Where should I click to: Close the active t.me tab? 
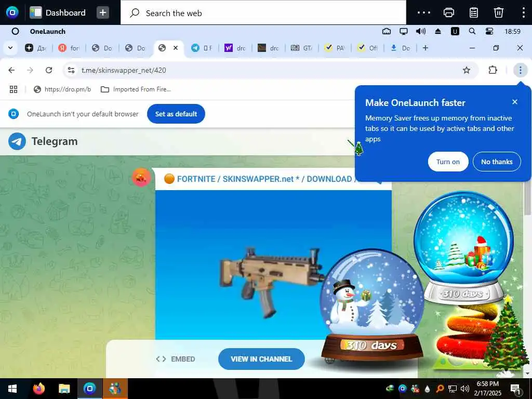click(176, 48)
